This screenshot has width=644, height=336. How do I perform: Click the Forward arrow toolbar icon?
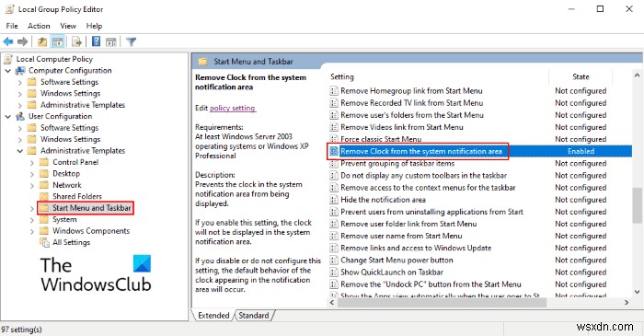(23, 41)
